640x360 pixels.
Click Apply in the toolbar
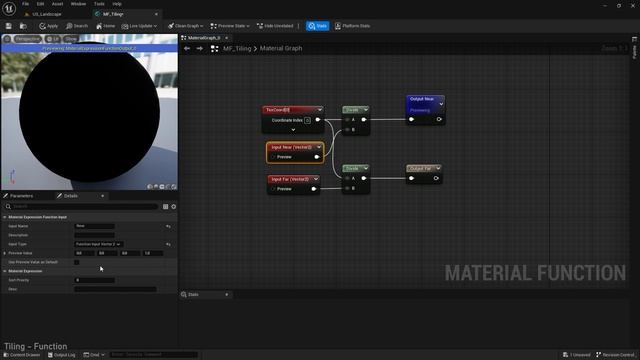point(49,26)
